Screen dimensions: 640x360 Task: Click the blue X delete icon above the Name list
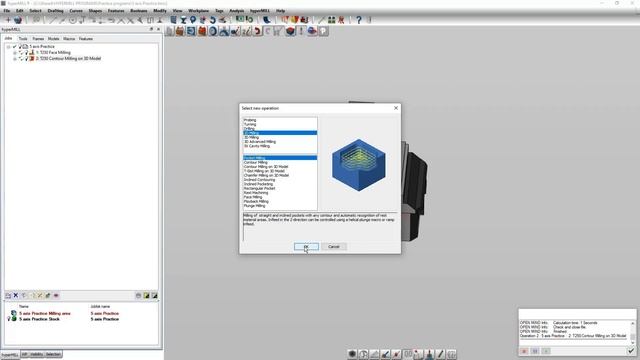(16, 295)
